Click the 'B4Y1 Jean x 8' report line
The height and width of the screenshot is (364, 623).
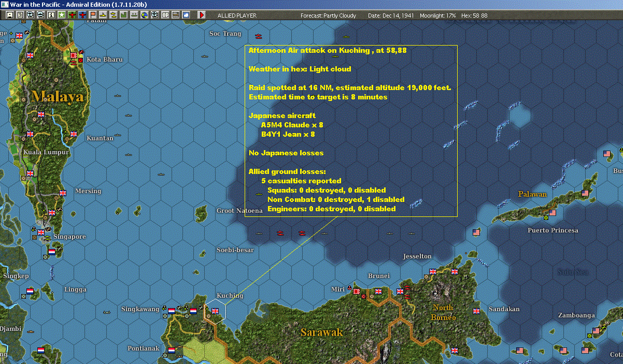coord(288,134)
